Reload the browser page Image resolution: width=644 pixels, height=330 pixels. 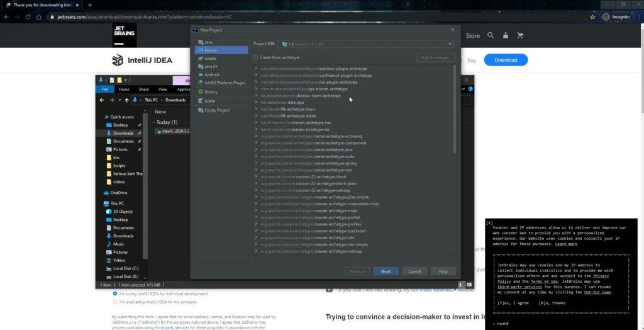[x=28, y=17]
